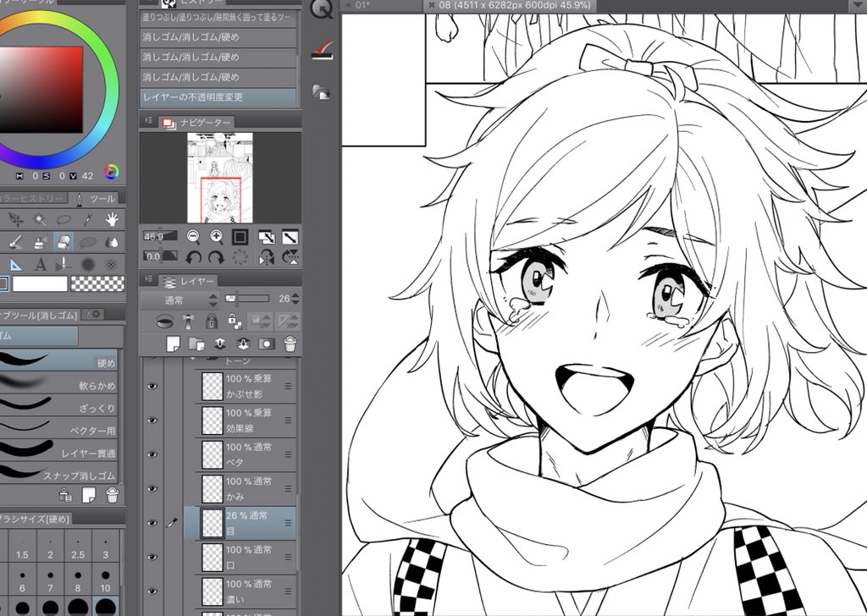
Task: Select the Auto select magic wand tool
Action: (40, 220)
